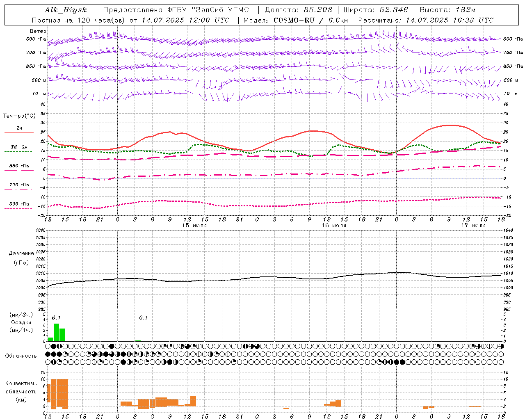
Task: Click the elevation value 182м
Action: pos(466,10)
